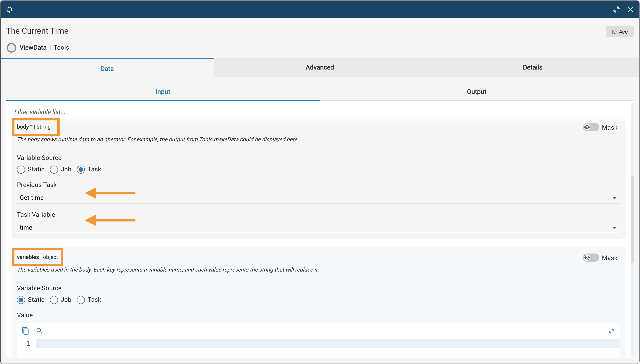This screenshot has height=364, width=640.
Task: Click the ID: 4ce badge button
Action: (x=619, y=32)
